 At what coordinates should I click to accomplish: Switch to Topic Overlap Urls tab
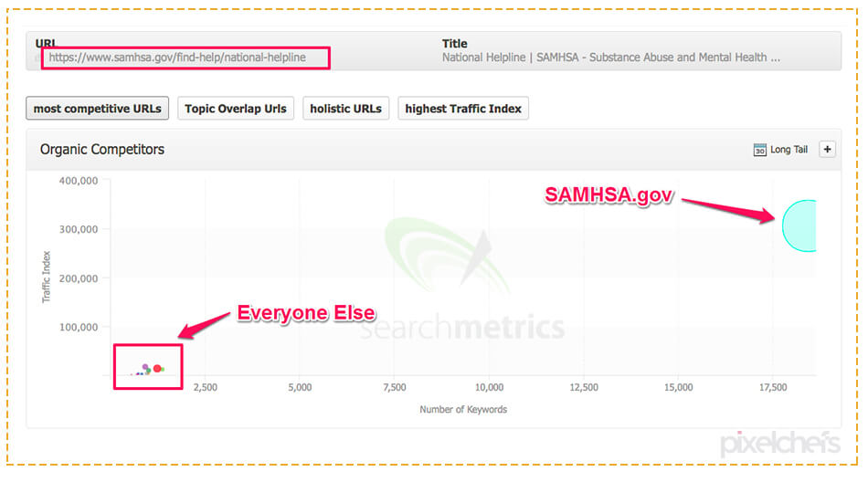pos(235,109)
